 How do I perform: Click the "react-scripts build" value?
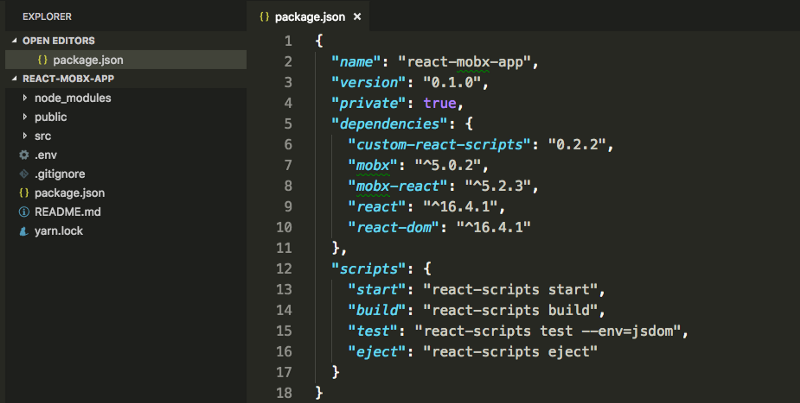510,310
